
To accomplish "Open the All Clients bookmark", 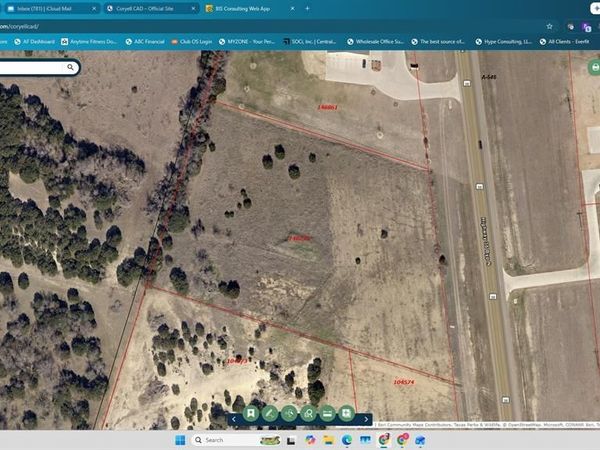I will (x=564, y=41).
